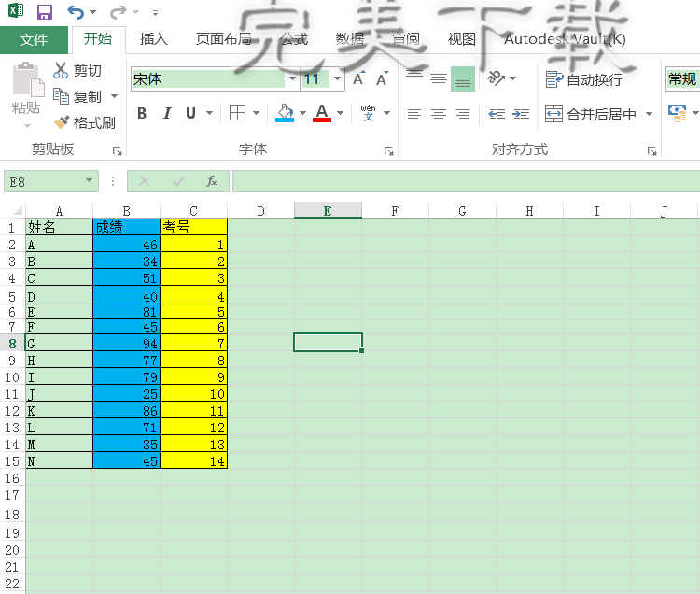This screenshot has height=594, width=700.
Task: Click the Undo arrow icon
Action: coord(76,12)
